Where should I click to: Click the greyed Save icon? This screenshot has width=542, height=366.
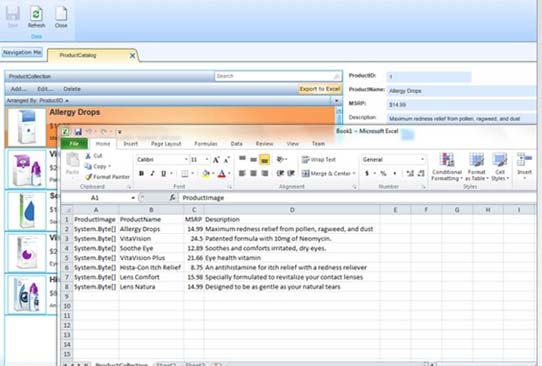pos(13,17)
